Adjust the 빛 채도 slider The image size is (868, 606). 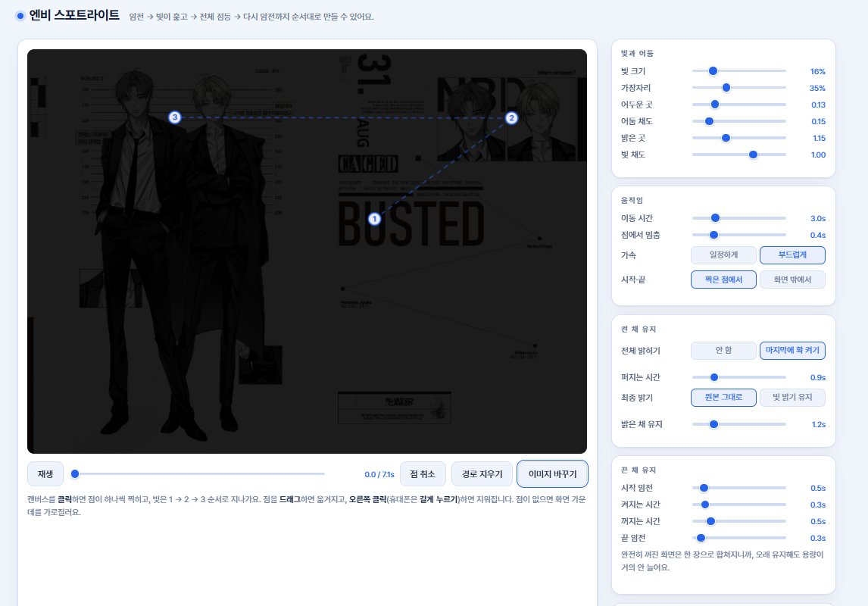(739, 155)
